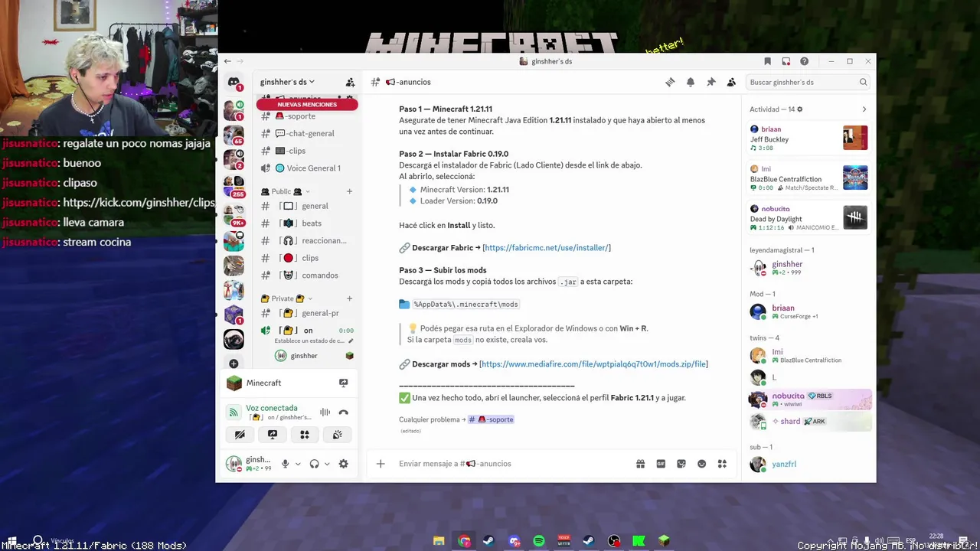This screenshot has height=551, width=980.
Task: Click the message attachment plus button
Action: (381, 464)
